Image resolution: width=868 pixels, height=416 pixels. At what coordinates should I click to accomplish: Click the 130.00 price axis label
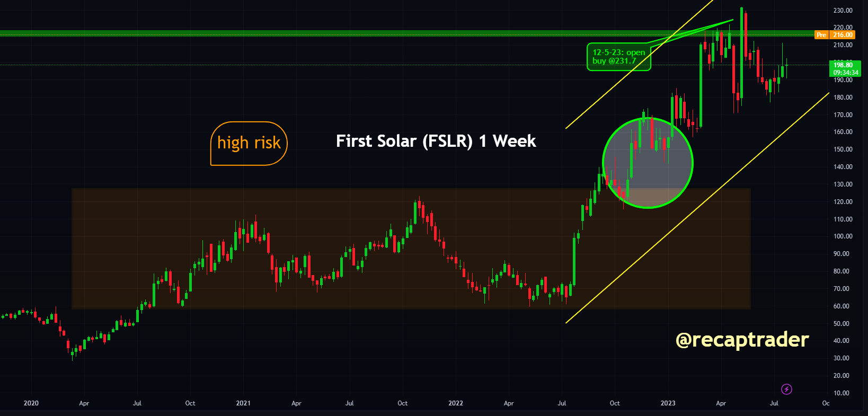(x=843, y=184)
